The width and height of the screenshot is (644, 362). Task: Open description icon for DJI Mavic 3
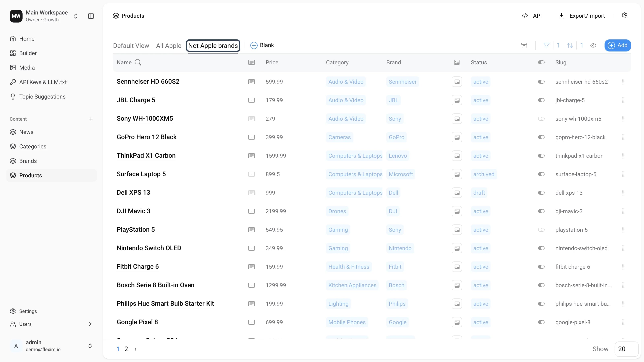[x=252, y=211]
